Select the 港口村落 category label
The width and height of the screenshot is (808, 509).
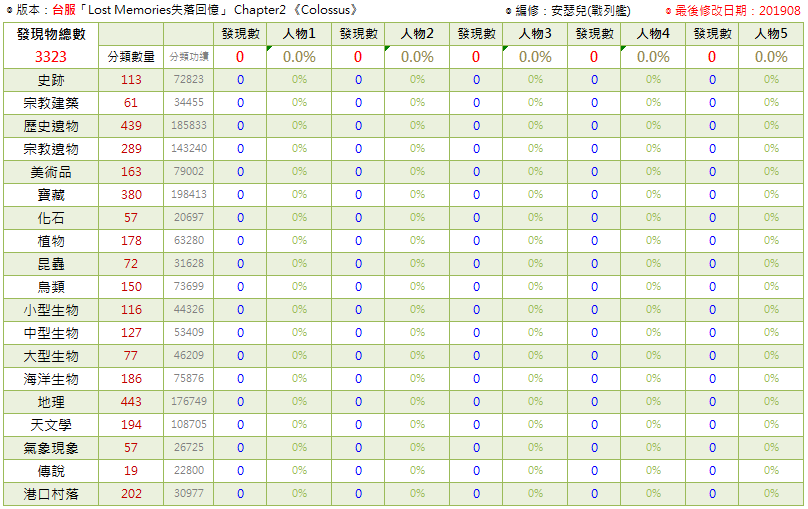50,494
